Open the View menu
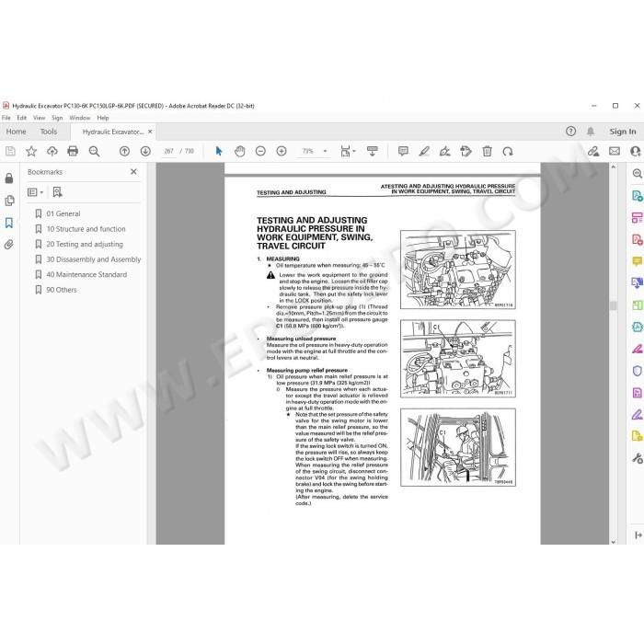The width and height of the screenshot is (644, 644). coord(39,118)
